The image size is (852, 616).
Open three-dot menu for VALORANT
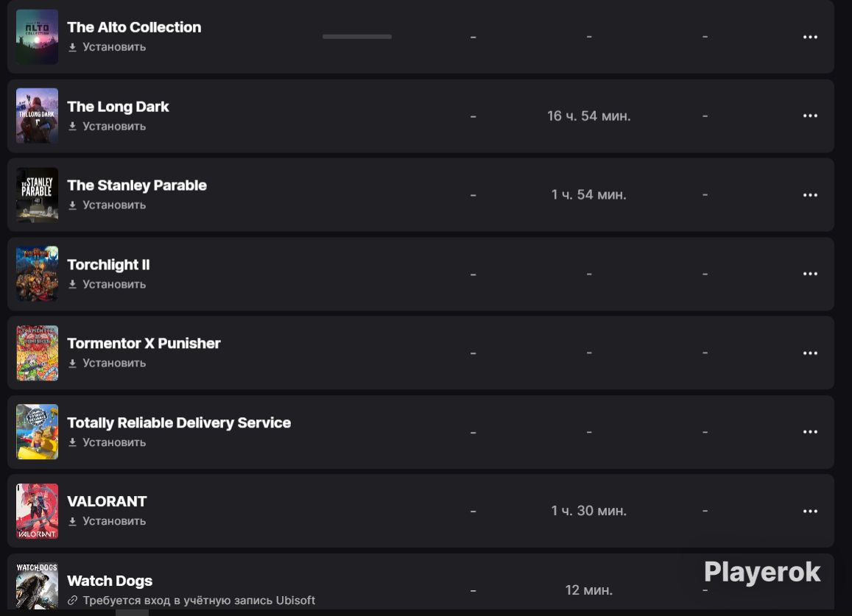[x=810, y=511]
